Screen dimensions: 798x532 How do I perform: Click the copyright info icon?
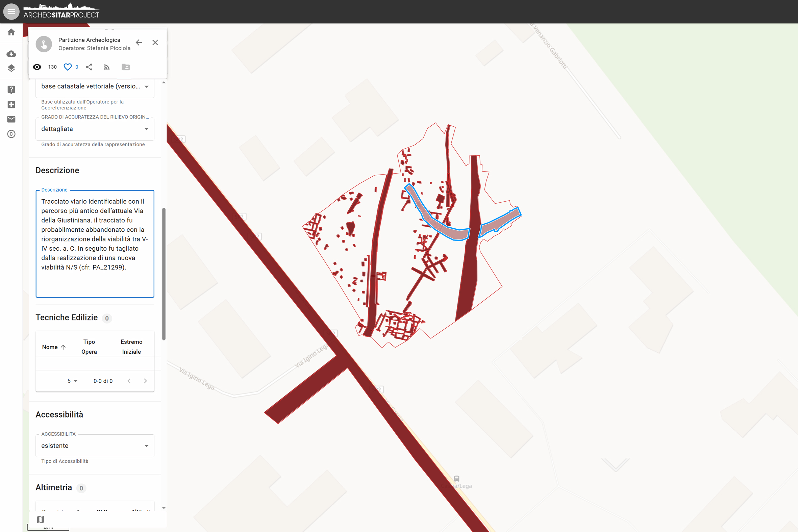click(11, 134)
